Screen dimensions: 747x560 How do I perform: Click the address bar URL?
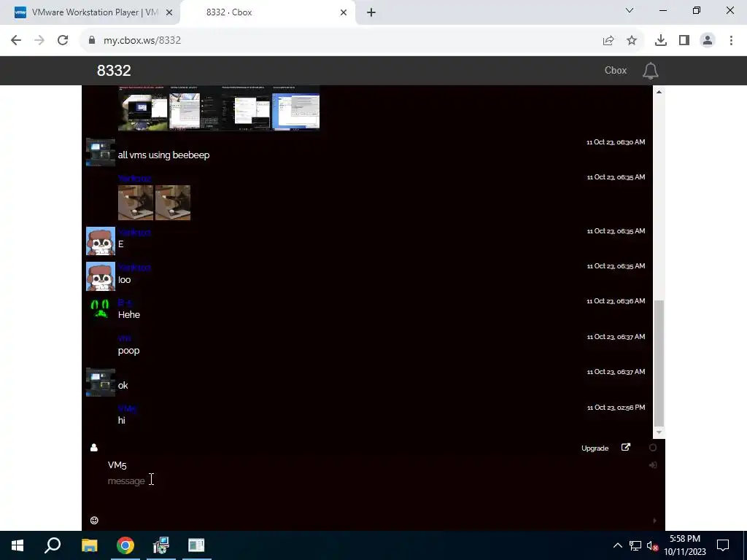(x=142, y=41)
